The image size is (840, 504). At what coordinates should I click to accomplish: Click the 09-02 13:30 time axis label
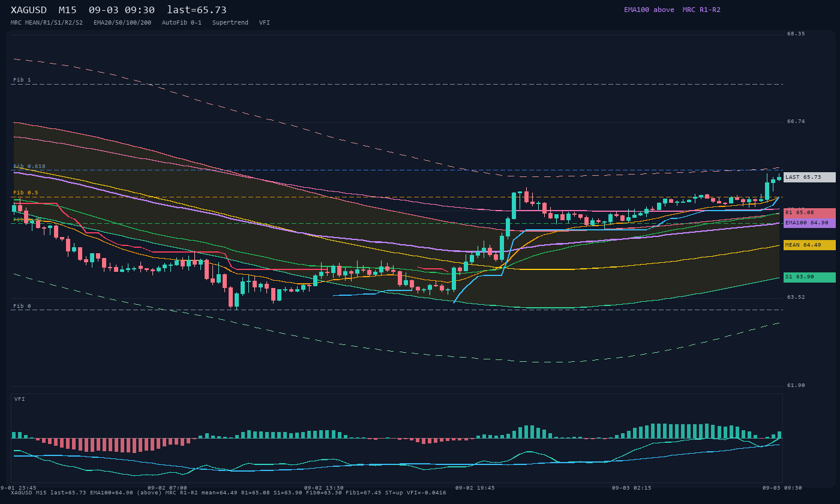[324, 488]
